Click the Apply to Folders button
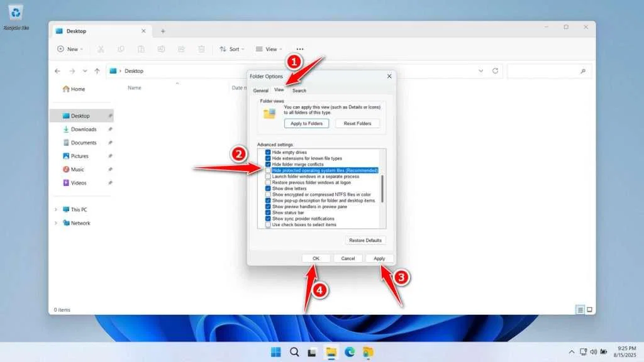The image size is (644, 362). coord(306,123)
